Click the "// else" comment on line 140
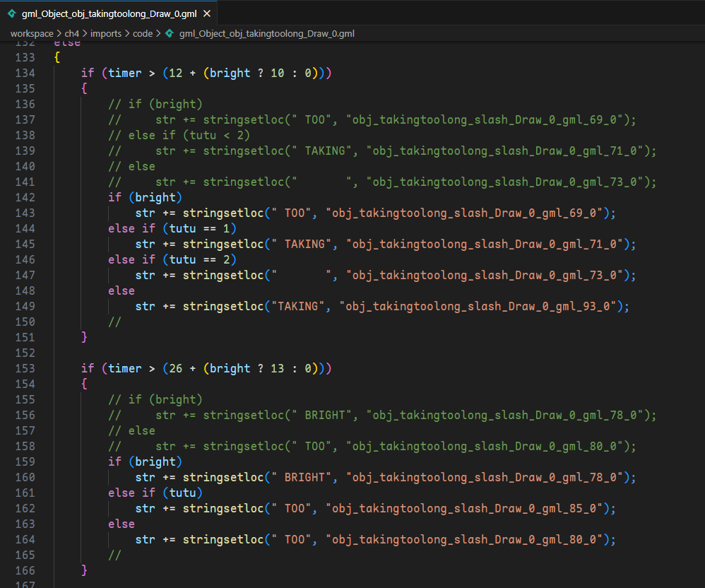705x588 pixels. pyautogui.click(x=131, y=167)
